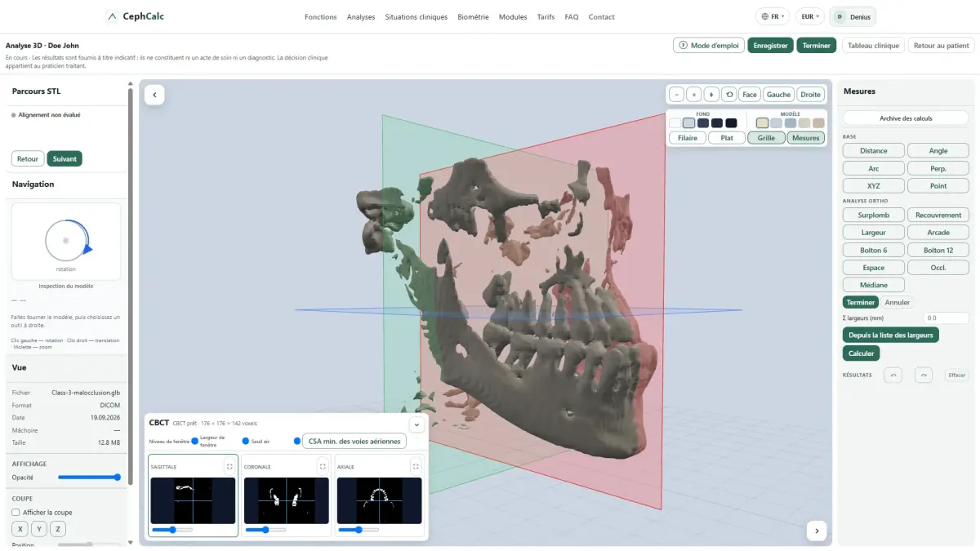Click the Calculer button
980x551 pixels.
pos(861,353)
